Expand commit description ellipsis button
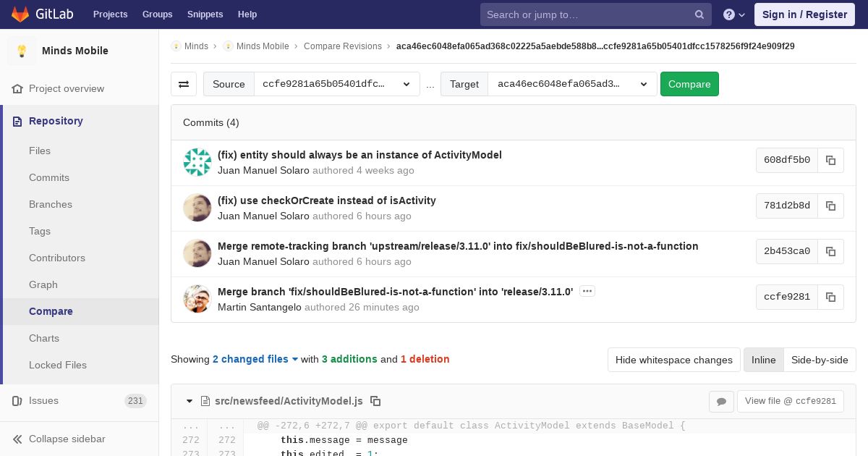 coord(587,291)
